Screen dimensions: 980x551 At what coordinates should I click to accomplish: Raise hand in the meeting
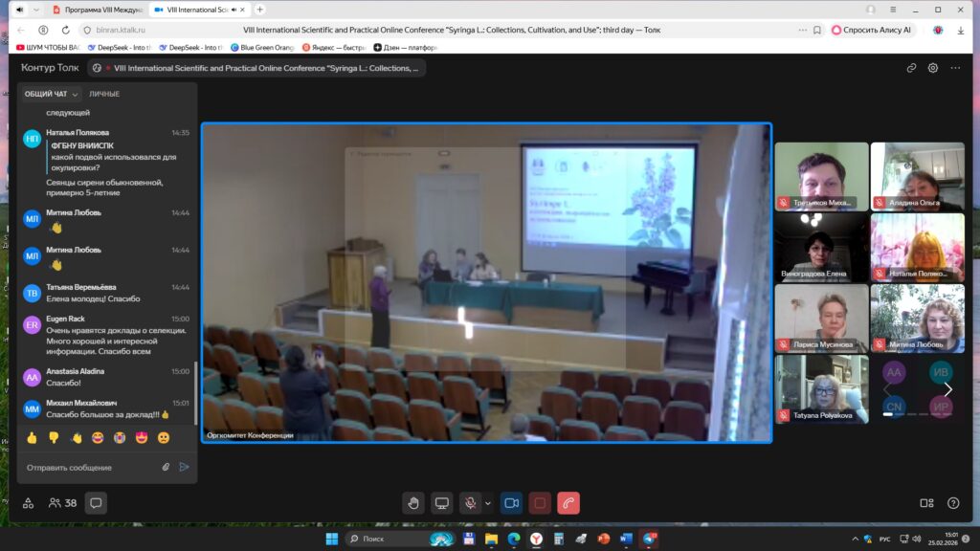(x=413, y=503)
